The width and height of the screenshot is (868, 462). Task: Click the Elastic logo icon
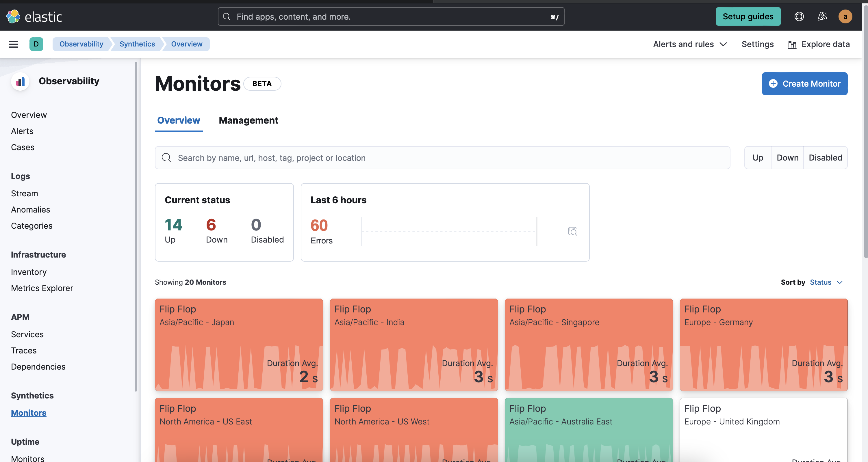14,16
